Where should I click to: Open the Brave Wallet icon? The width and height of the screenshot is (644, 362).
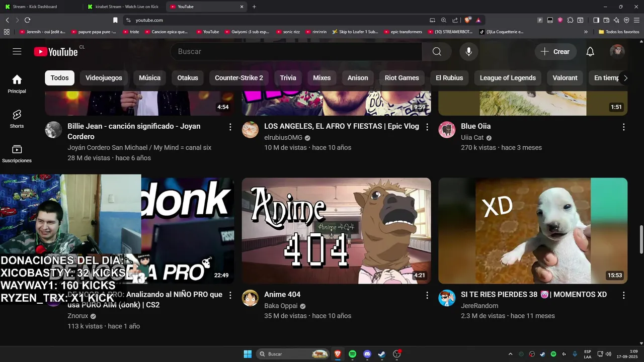click(606, 20)
